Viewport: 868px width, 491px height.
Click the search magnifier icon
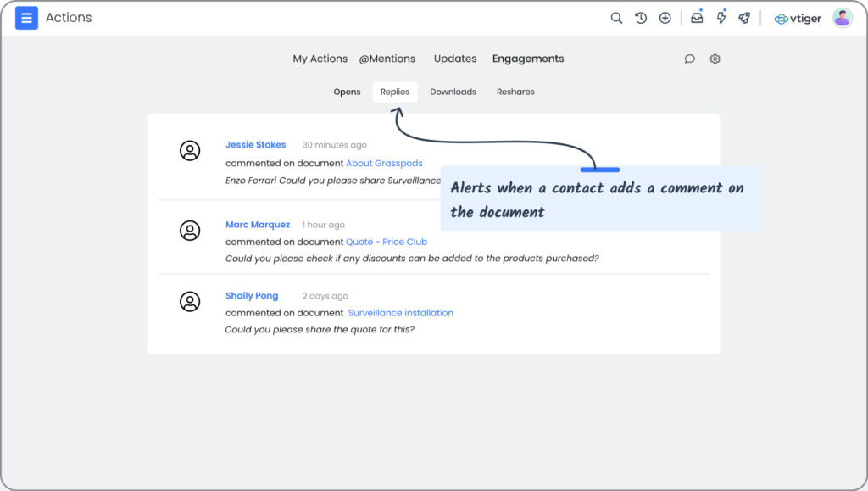(x=616, y=19)
